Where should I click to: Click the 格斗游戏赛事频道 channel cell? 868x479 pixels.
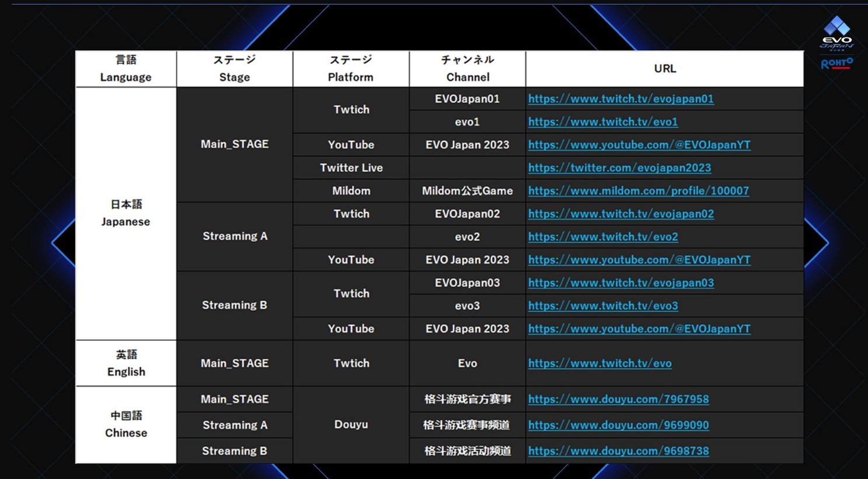pos(468,425)
